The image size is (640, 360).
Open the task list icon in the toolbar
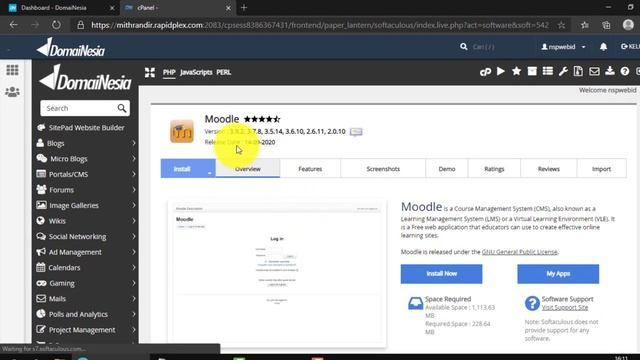[548, 71]
